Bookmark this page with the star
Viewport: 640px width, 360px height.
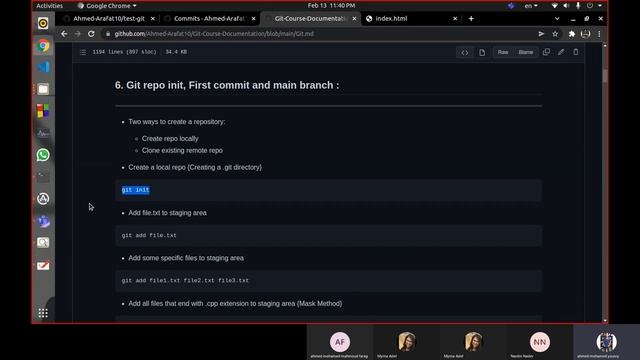555,34
